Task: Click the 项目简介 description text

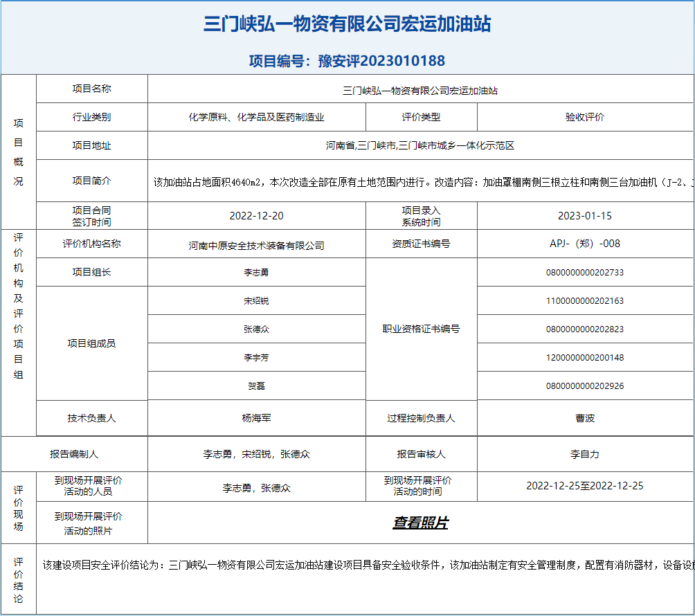Action: click(x=423, y=182)
